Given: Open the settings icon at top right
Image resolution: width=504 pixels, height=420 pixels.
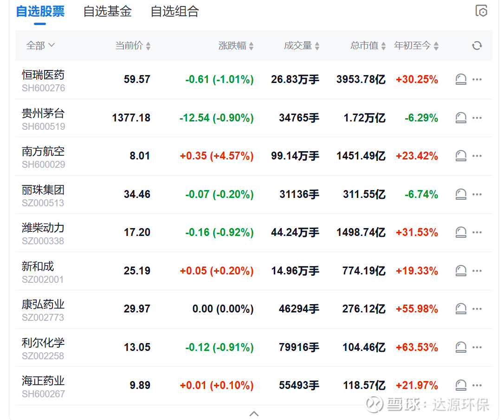Looking at the screenshot, I should (481, 11).
